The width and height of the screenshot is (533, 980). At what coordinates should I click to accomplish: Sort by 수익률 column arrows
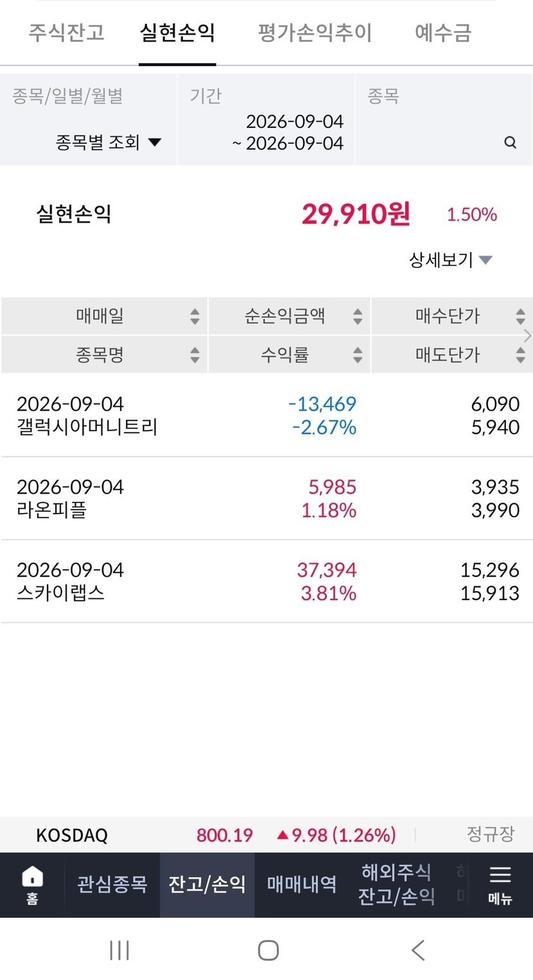(358, 355)
